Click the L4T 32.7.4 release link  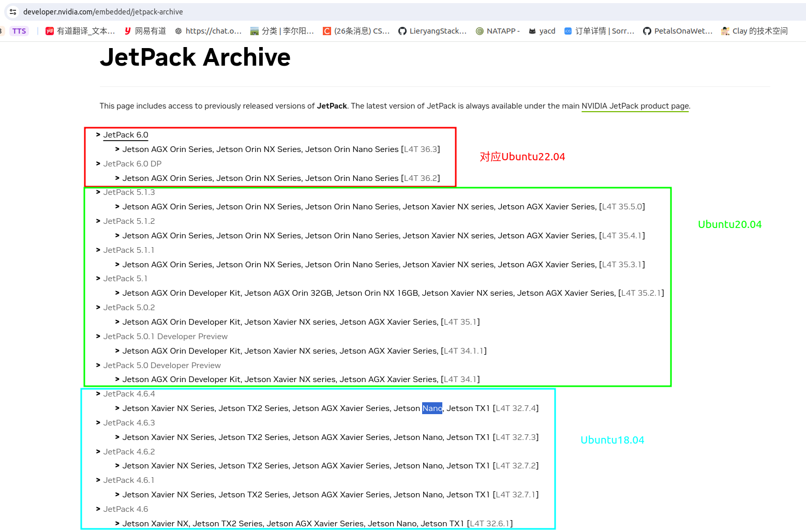click(x=516, y=408)
